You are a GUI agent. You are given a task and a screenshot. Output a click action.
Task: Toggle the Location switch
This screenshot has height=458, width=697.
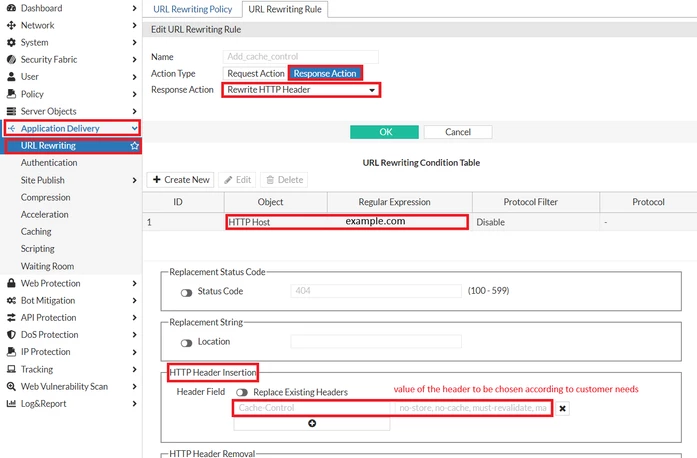click(x=186, y=343)
